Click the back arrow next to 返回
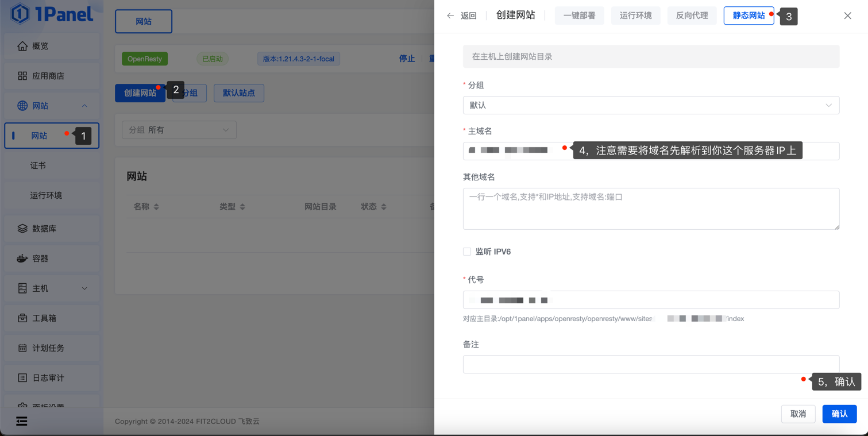 point(450,16)
